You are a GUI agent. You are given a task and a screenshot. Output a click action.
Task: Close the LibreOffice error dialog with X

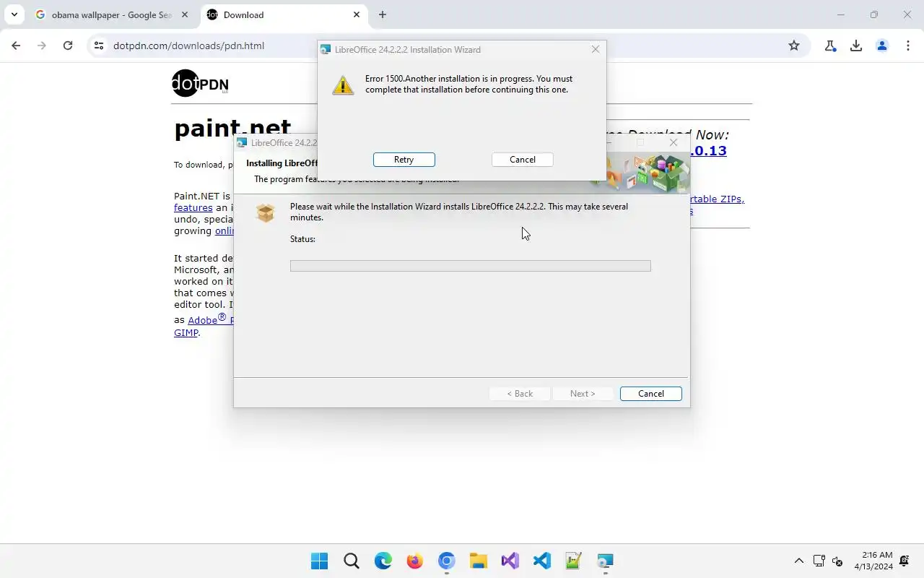coord(596,49)
